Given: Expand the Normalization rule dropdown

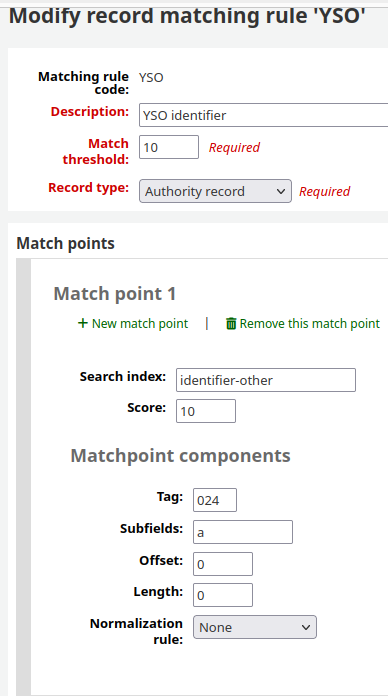Looking at the screenshot, I should click(x=255, y=627).
